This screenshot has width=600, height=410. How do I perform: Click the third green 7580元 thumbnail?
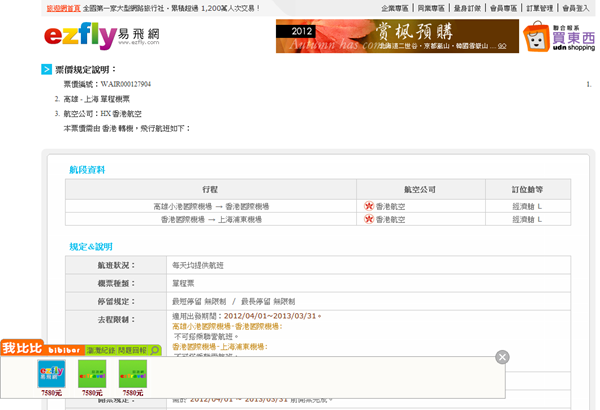click(x=132, y=375)
